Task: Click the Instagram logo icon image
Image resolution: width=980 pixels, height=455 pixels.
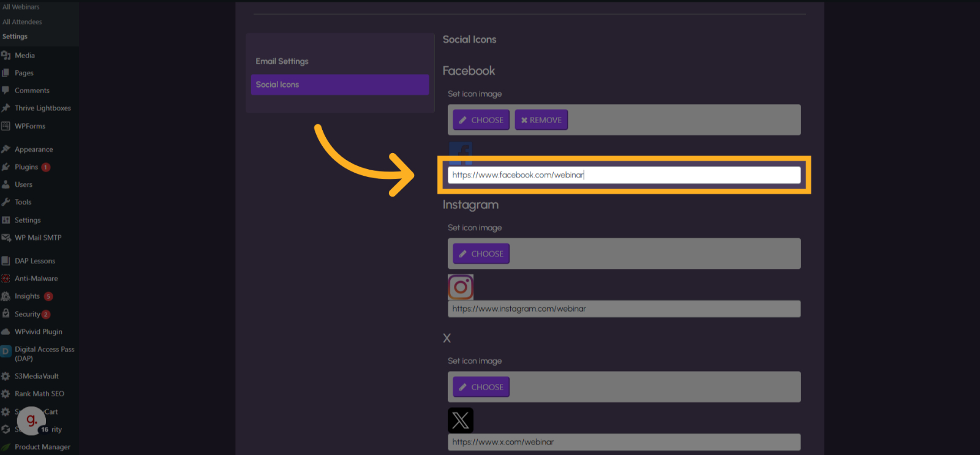Action: [461, 287]
